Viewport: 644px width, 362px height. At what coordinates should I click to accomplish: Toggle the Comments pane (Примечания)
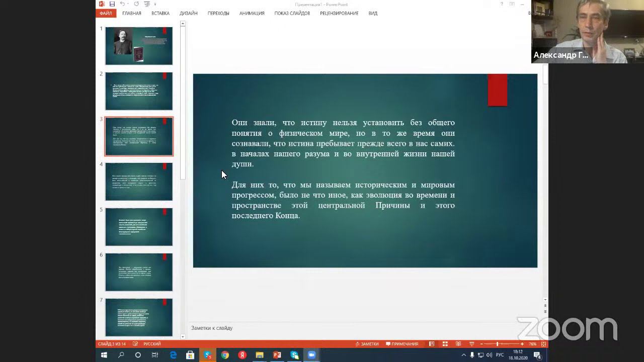click(x=402, y=344)
